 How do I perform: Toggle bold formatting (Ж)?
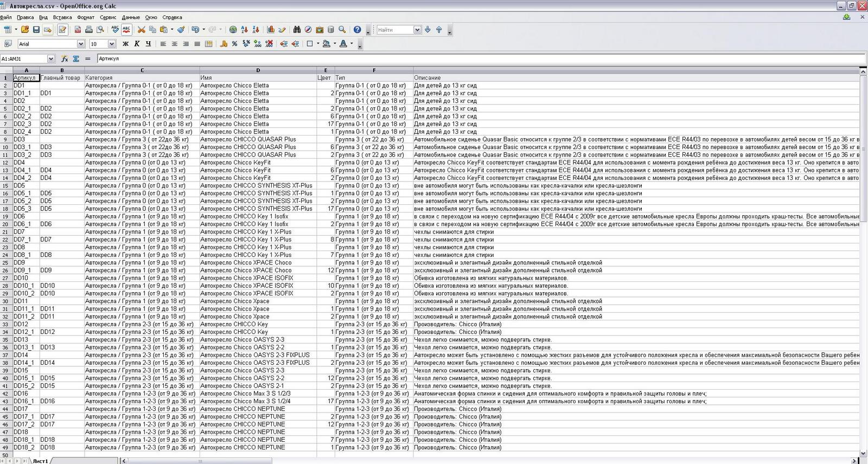125,44
